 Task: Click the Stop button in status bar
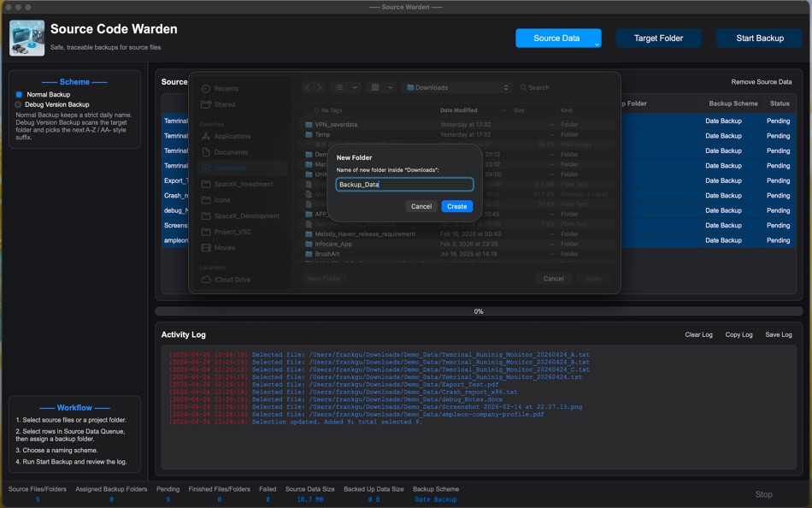763,494
